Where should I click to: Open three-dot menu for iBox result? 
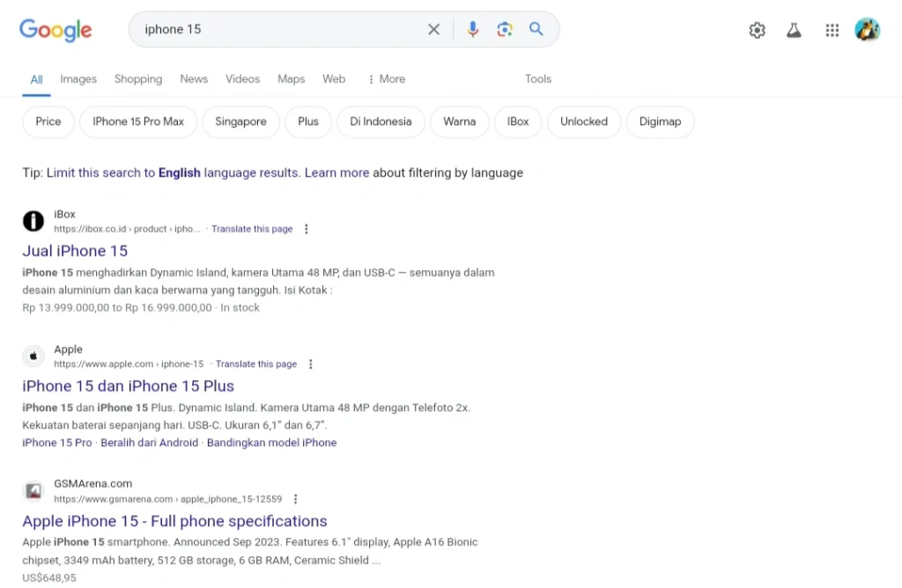306,229
